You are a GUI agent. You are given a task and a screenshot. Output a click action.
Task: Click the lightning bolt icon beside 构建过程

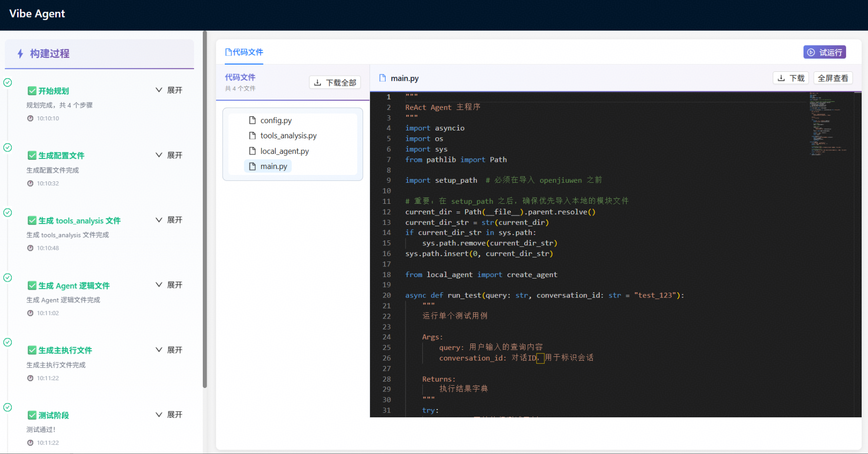(20, 54)
